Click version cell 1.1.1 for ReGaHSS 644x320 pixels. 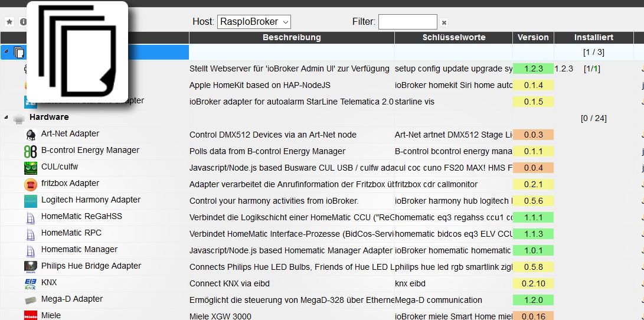click(x=533, y=217)
